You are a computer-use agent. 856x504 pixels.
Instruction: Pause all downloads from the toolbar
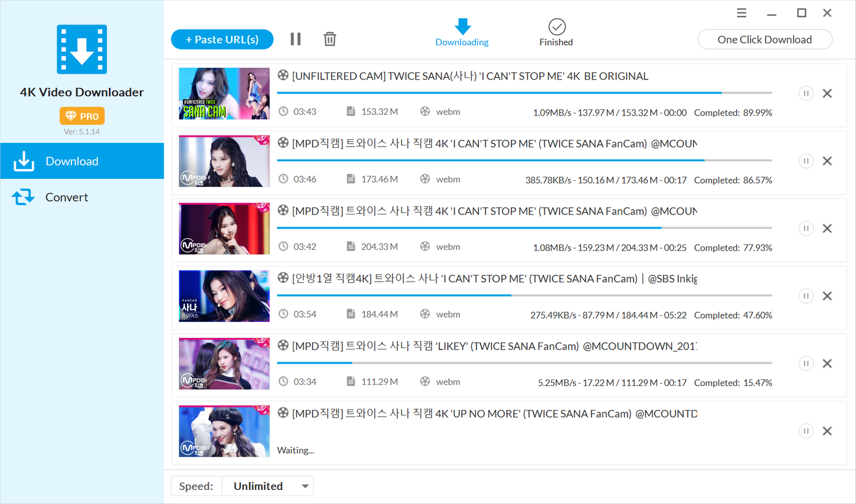coord(296,39)
